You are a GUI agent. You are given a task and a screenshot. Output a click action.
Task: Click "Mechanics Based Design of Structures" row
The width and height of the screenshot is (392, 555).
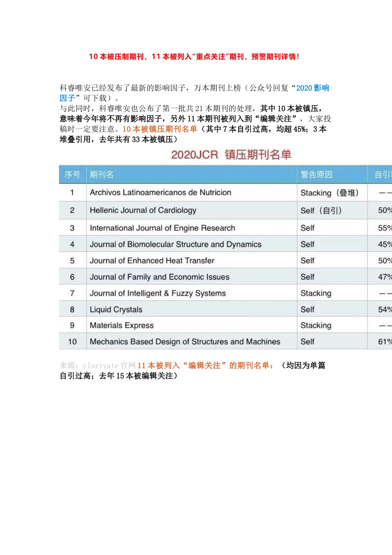pos(185,342)
